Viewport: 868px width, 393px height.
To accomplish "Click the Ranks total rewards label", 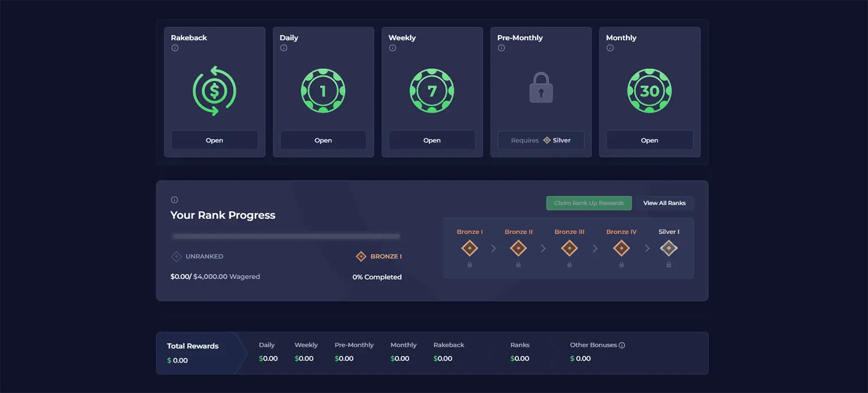I will click(520, 345).
